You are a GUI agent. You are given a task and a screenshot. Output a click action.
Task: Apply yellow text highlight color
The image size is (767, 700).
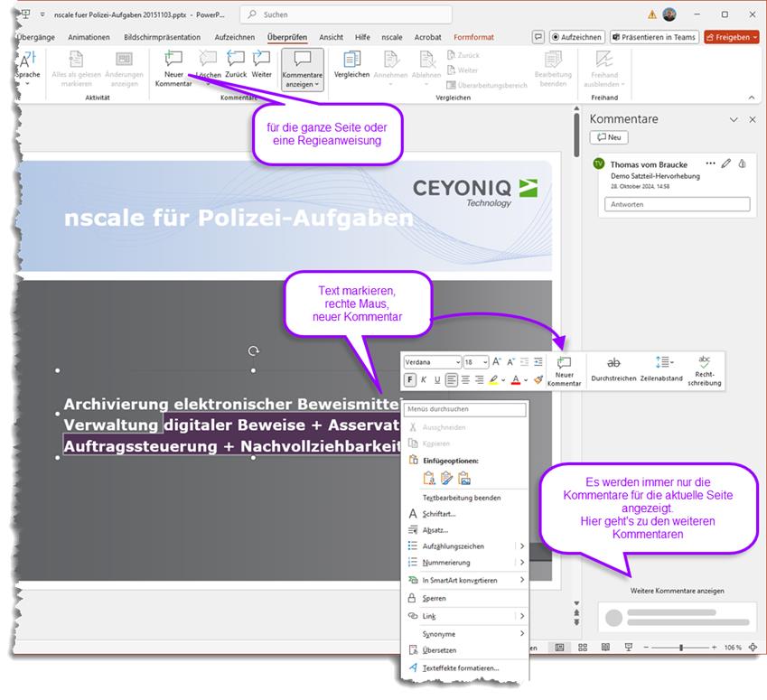(x=493, y=379)
